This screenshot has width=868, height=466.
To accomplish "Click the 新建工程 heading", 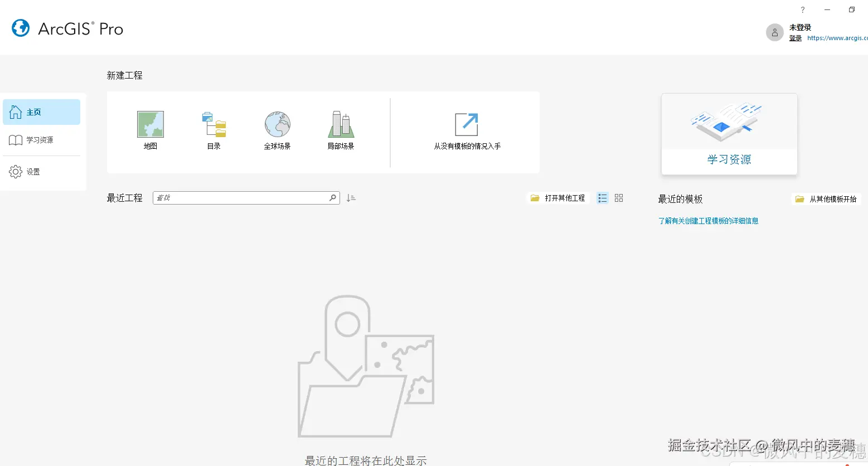I will 124,75.
